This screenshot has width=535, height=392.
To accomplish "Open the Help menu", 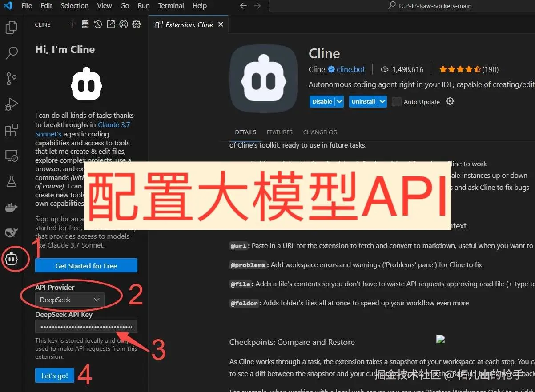I will tap(200, 6).
